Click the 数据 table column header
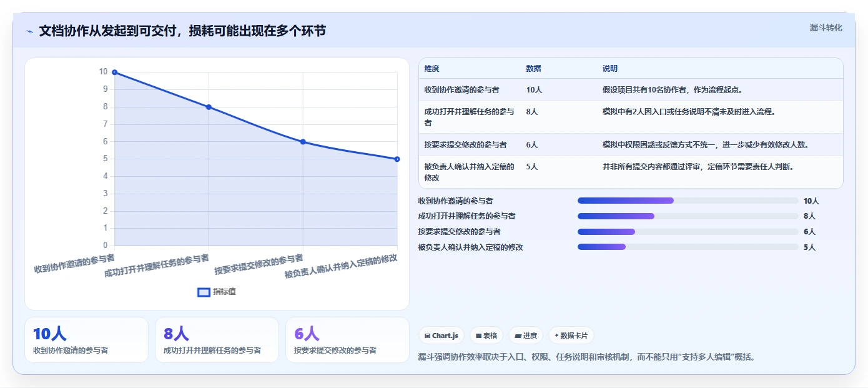Screen dimensions: 868x388 534,69
